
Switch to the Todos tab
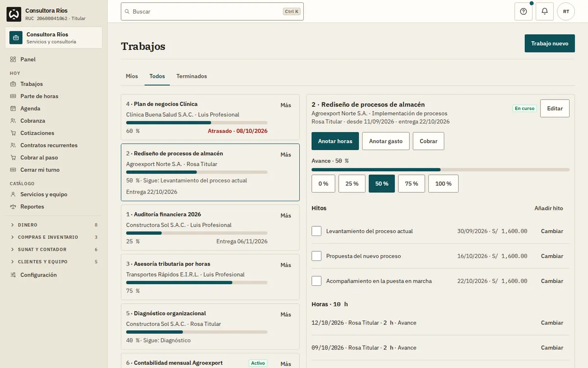[x=157, y=76]
